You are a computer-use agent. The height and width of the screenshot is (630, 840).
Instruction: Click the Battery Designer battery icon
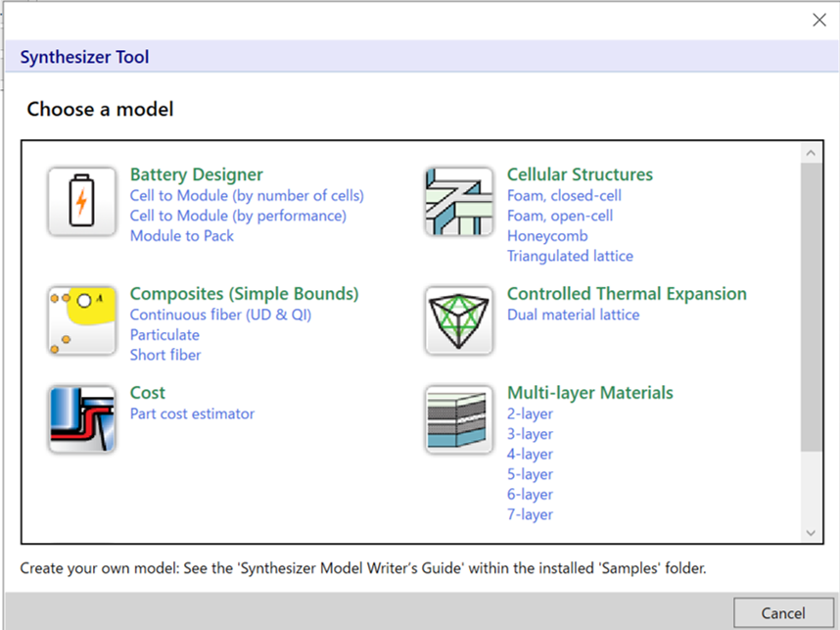(x=82, y=202)
